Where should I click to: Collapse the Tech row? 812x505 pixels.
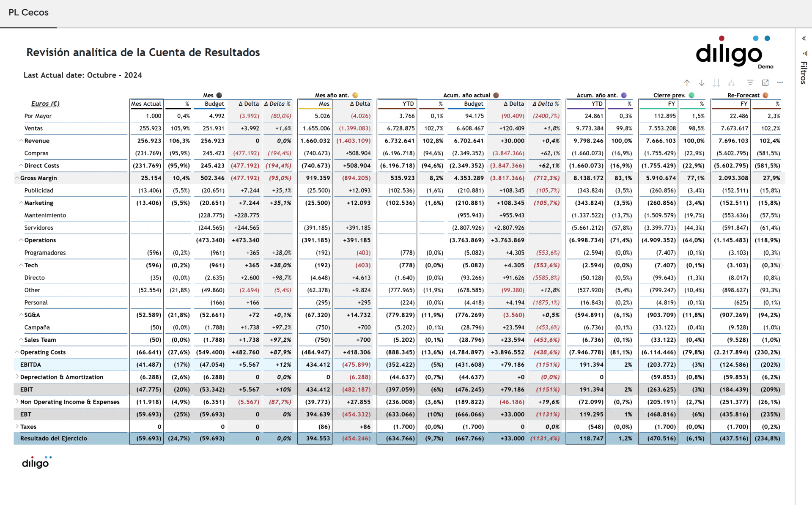click(x=21, y=265)
